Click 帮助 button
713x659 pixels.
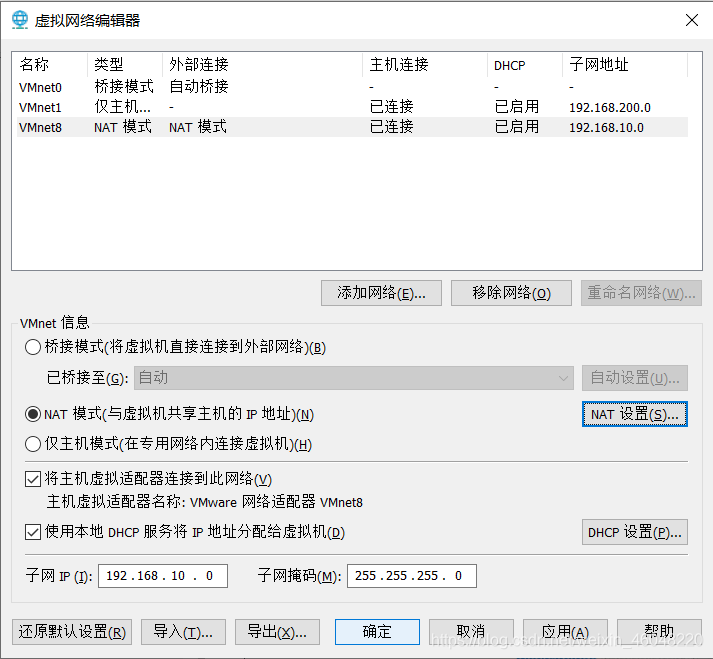[x=659, y=632]
